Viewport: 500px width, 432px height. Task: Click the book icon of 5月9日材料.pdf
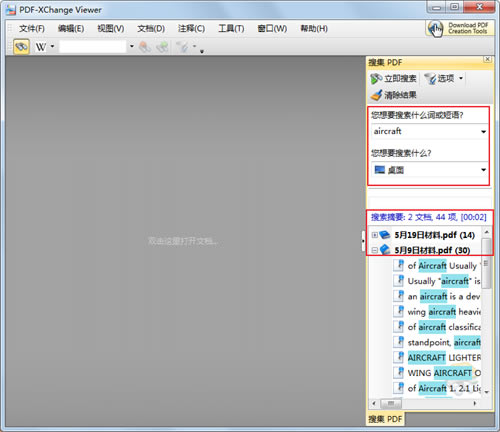[x=385, y=249]
